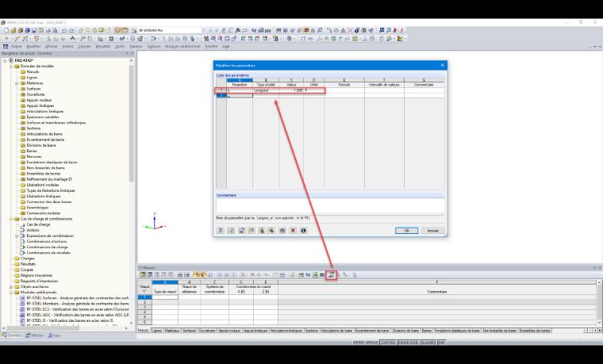Click the first icon of the table toolbar
The width and height of the screenshot is (603, 364).
point(143,275)
